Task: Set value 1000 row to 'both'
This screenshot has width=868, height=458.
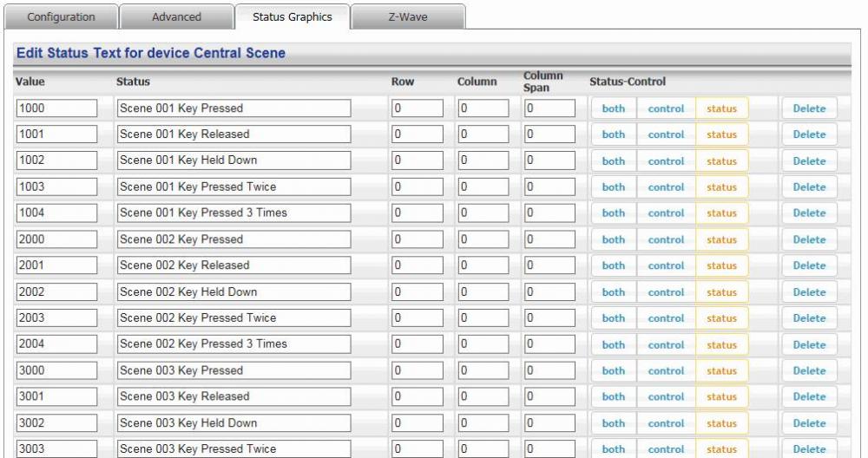Action: 614,108
